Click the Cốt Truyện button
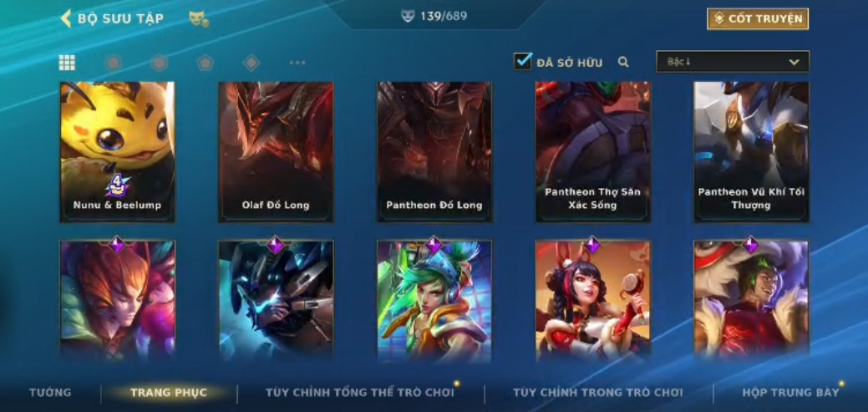868x412 pixels. [758, 19]
